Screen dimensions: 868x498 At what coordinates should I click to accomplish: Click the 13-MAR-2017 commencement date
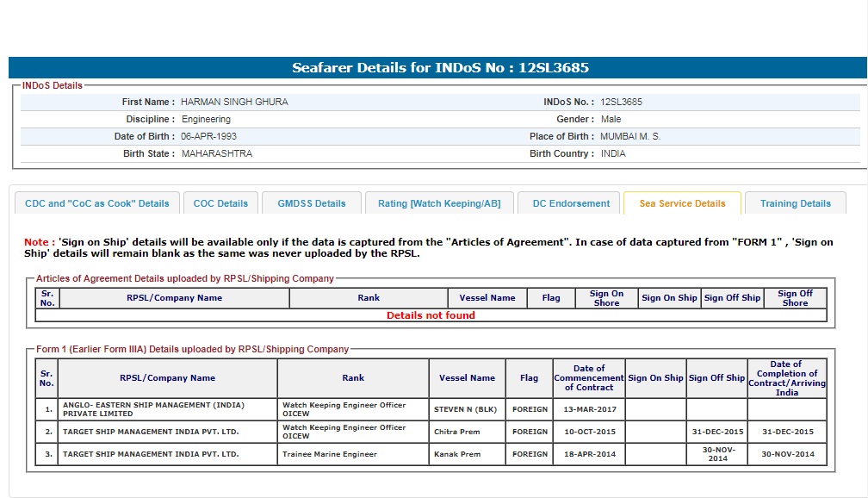click(588, 409)
